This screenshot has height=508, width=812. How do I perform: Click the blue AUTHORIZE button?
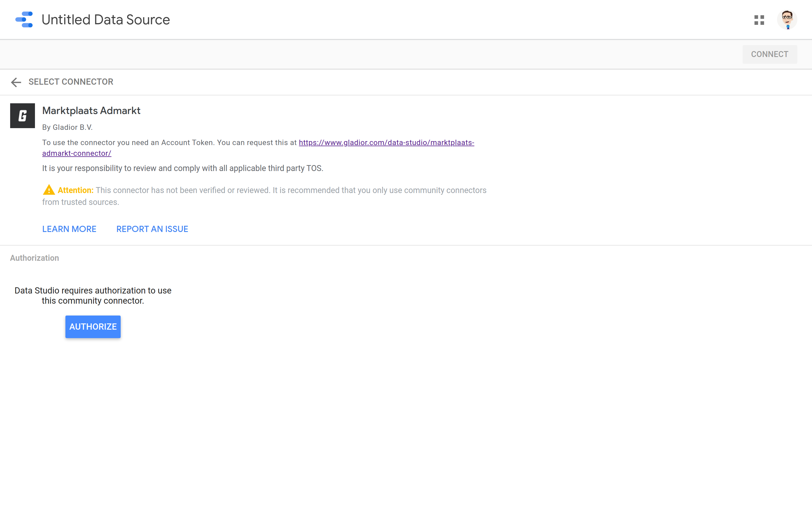pyautogui.click(x=93, y=327)
